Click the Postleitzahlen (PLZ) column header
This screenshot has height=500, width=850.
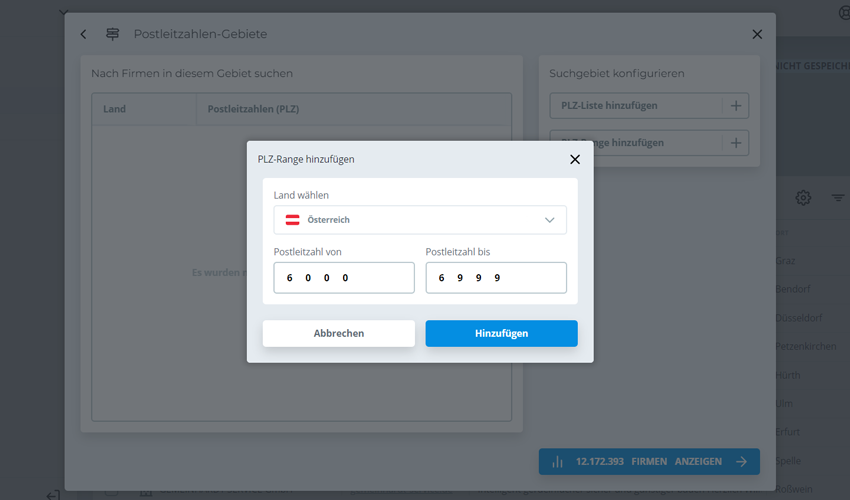(x=253, y=109)
